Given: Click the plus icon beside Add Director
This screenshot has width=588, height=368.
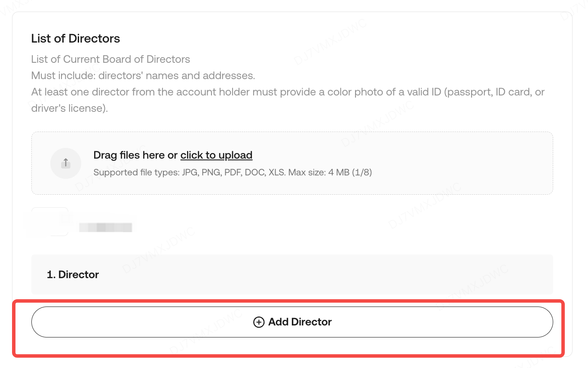Looking at the screenshot, I should [x=259, y=322].
